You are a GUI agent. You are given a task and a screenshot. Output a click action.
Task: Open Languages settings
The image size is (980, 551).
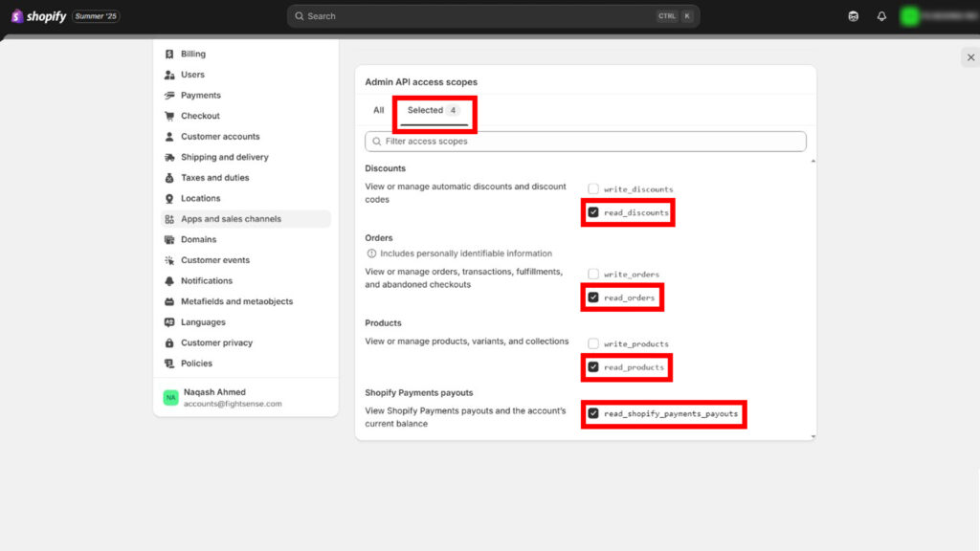click(x=203, y=322)
